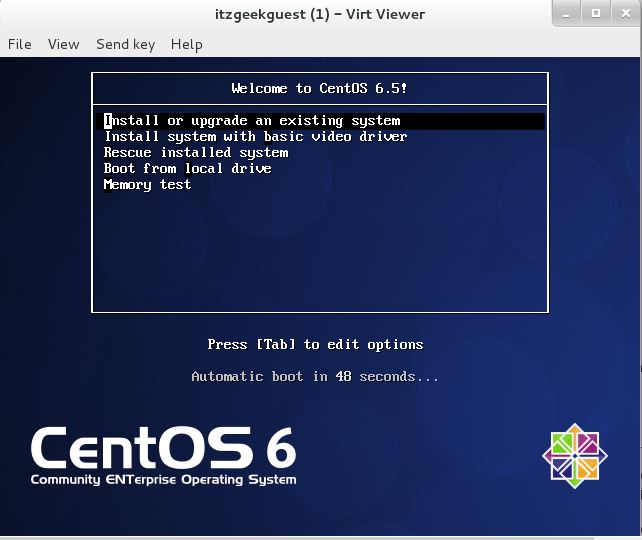Click the 'Welcome to CentOS 6.5!' heading
The height and width of the screenshot is (540, 642).
click(x=319, y=88)
